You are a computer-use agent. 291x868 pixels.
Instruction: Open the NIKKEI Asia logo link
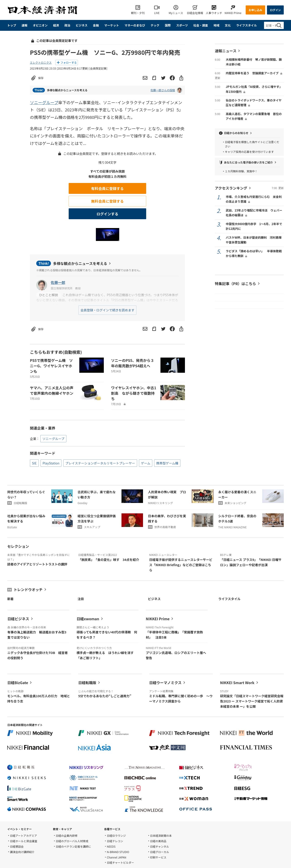point(94,748)
